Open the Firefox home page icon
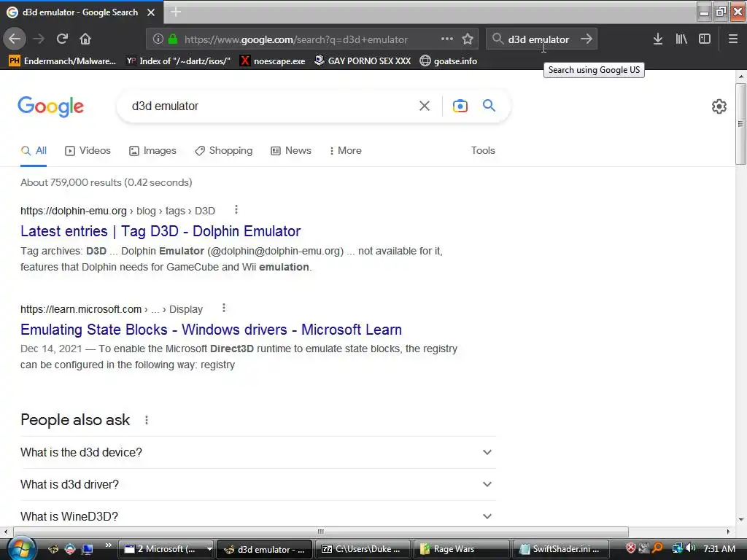This screenshot has height=560, width=747. coord(85,39)
